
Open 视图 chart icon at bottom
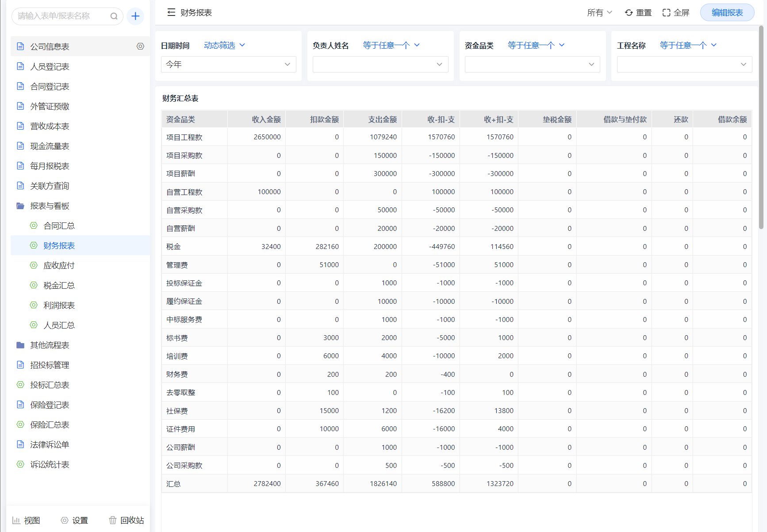click(x=16, y=520)
